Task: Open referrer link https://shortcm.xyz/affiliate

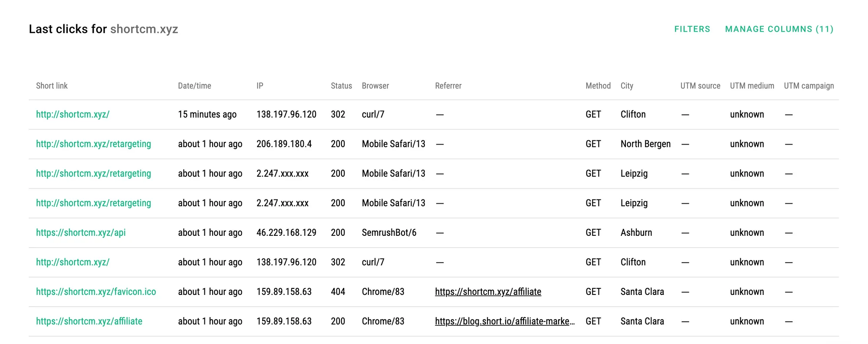Action: click(x=488, y=291)
